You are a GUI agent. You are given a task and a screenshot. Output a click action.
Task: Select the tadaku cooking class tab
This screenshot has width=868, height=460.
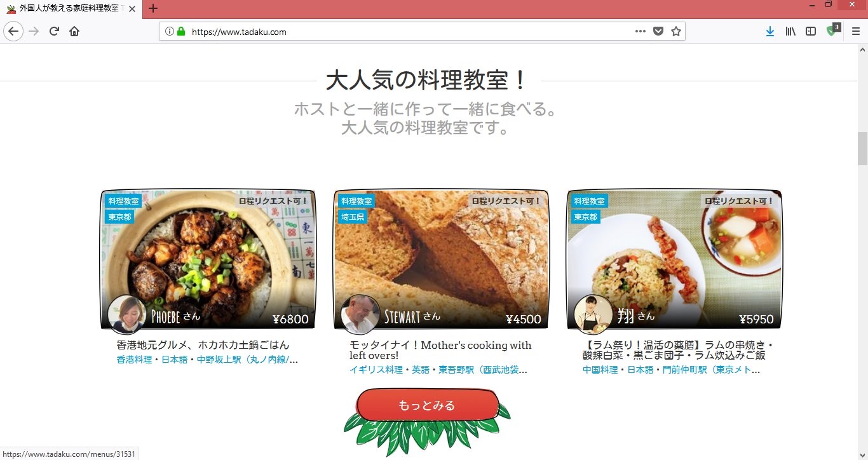pyautogui.click(x=67, y=9)
